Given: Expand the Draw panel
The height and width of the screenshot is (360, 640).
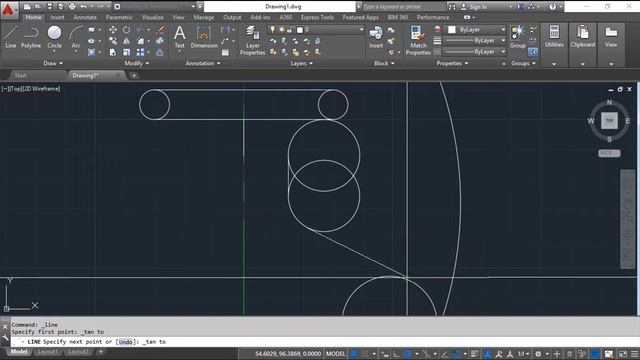Looking at the screenshot, I should click(53, 63).
